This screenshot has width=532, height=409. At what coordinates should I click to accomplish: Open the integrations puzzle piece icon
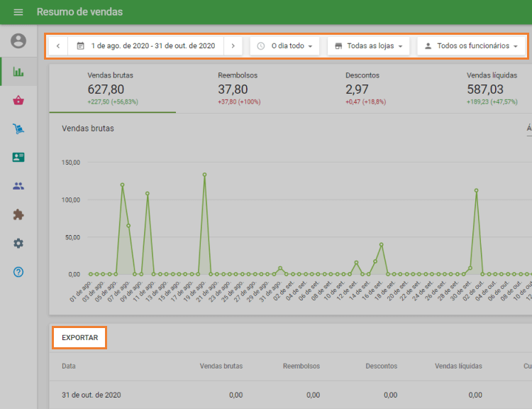pyautogui.click(x=18, y=214)
